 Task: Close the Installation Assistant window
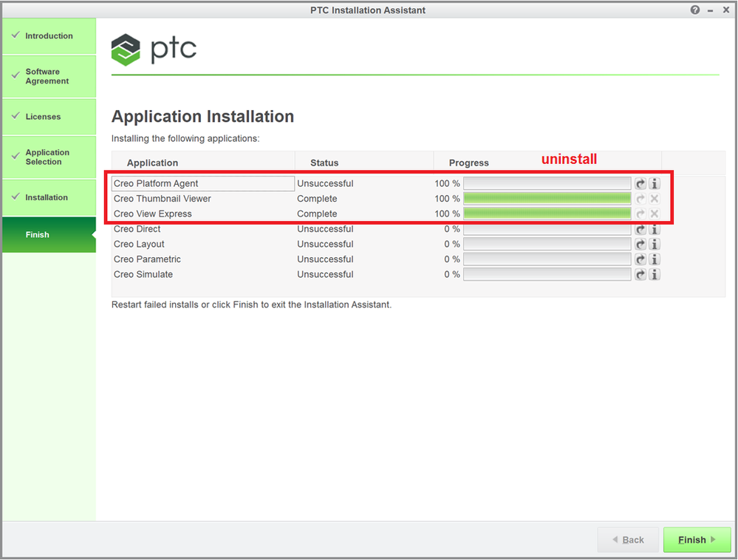(x=725, y=10)
